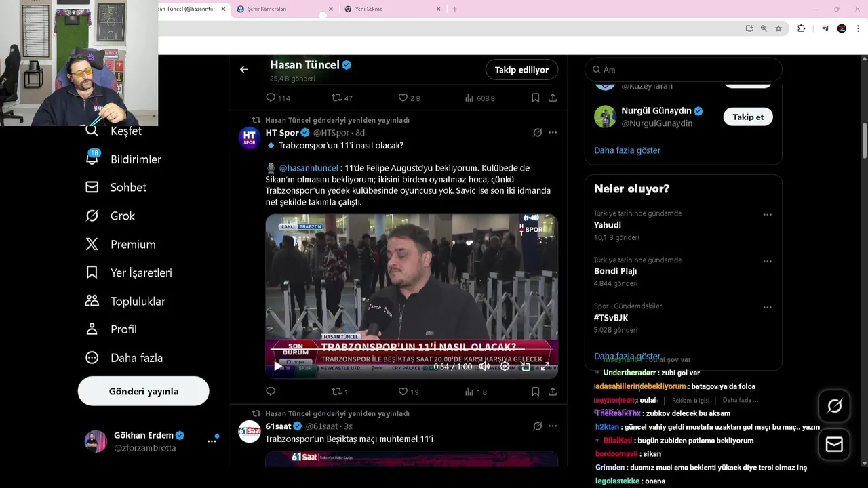Follow Nurgül Günaydın with Takip et

748,117
